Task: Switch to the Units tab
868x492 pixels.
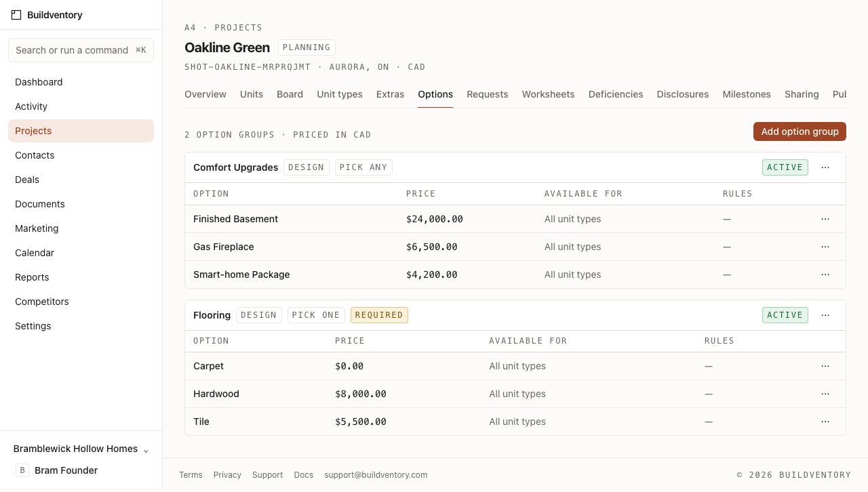Action: [252, 94]
